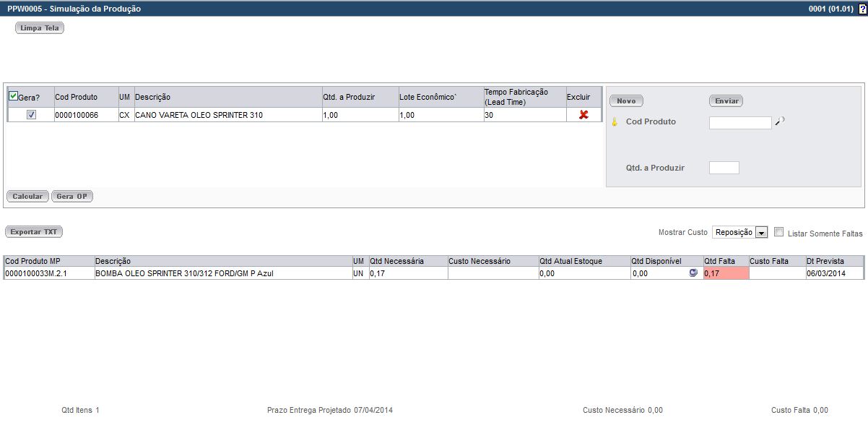Viewport: 868px width, 428px height.
Task: Click the Gera OP button
Action: tap(72, 197)
